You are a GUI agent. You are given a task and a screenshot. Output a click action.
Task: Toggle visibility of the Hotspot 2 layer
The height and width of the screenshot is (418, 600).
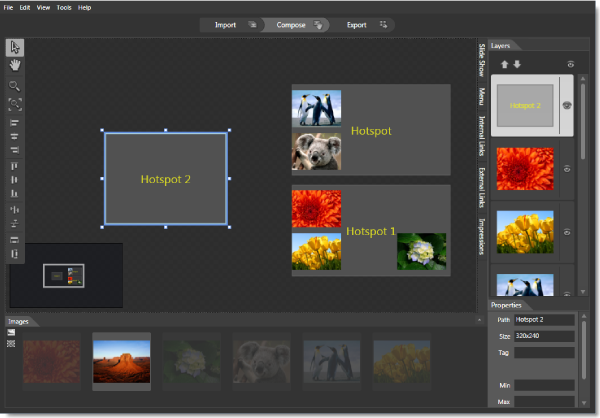[x=566, y=104]
